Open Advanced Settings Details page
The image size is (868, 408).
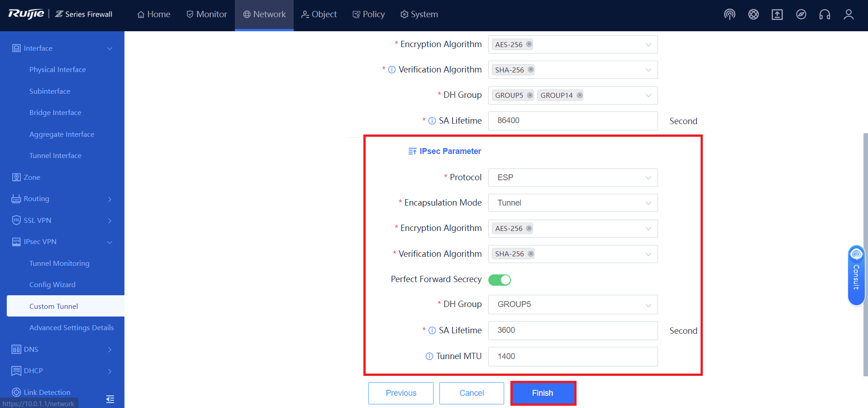point(72,328)
